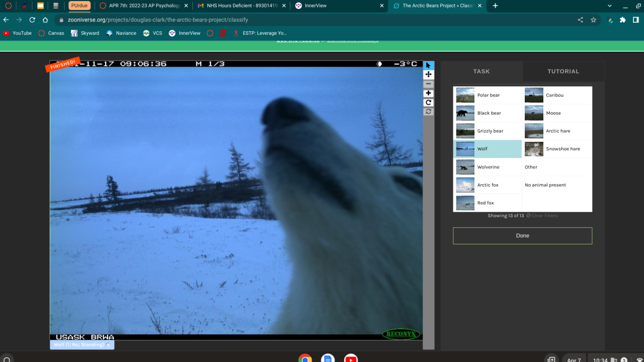Choose Moose species
The width and height of the screenshot is (644, 362).
[x=556, y=113]
